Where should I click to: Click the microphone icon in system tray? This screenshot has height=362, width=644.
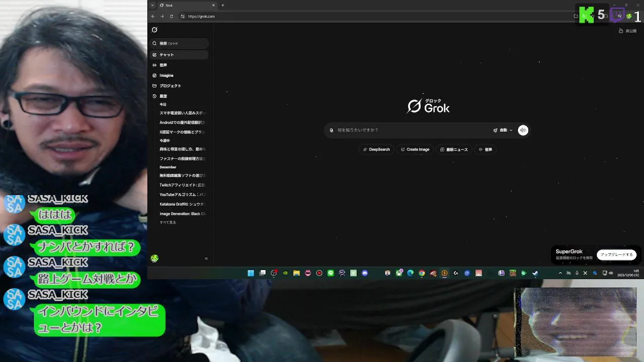tap(577, 273)
